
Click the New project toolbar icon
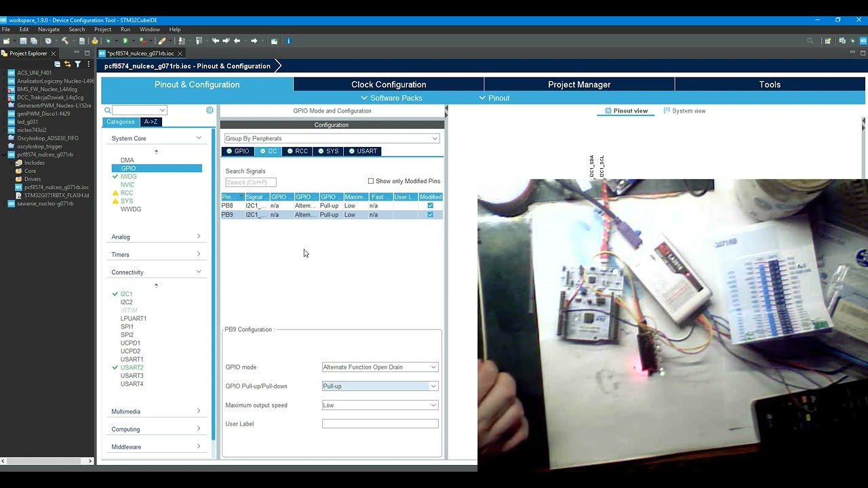click(6, 41)
